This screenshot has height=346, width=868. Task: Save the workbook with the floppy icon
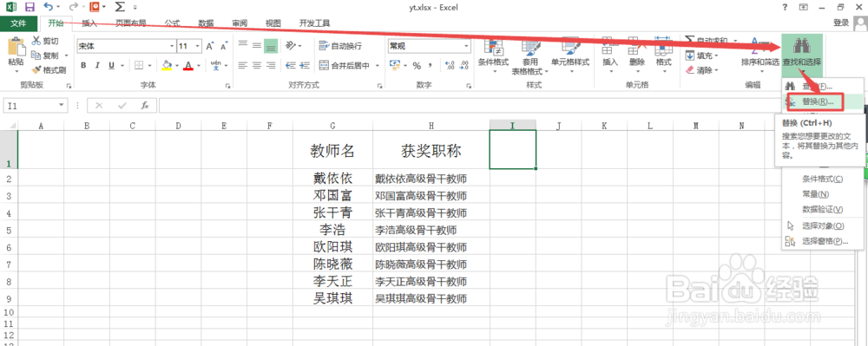pos(30,7)
